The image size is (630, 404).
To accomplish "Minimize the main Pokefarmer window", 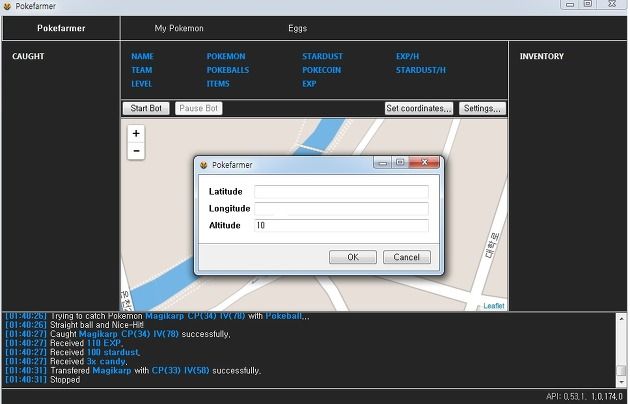I will coord(570,4).
